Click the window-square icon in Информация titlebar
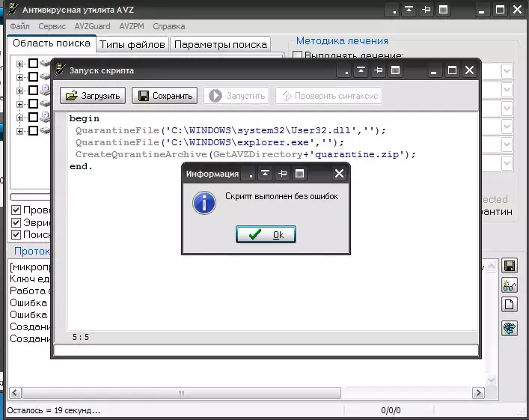529x420 pixels. (299, 174)
